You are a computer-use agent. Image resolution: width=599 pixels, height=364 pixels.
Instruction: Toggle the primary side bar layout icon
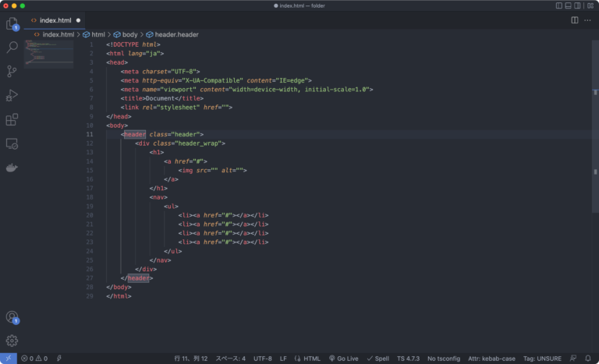tap(559, 5)
